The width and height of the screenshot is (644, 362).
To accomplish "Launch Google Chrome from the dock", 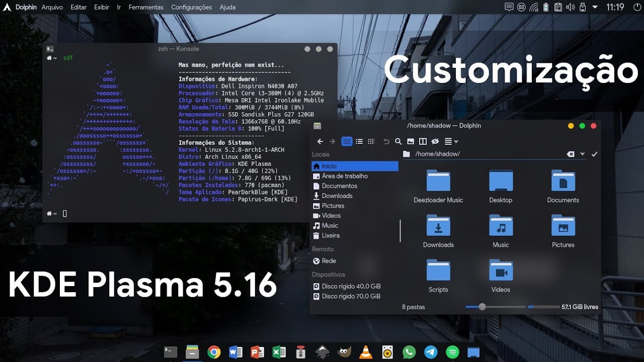I will point(214,352).
